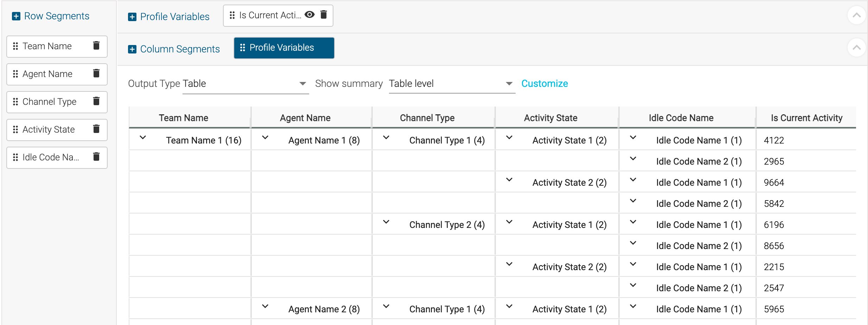Remove the Is Current Activity profile variable
Image resolution: width=868 pixels, height=325 pixels.
pos(323,15)
